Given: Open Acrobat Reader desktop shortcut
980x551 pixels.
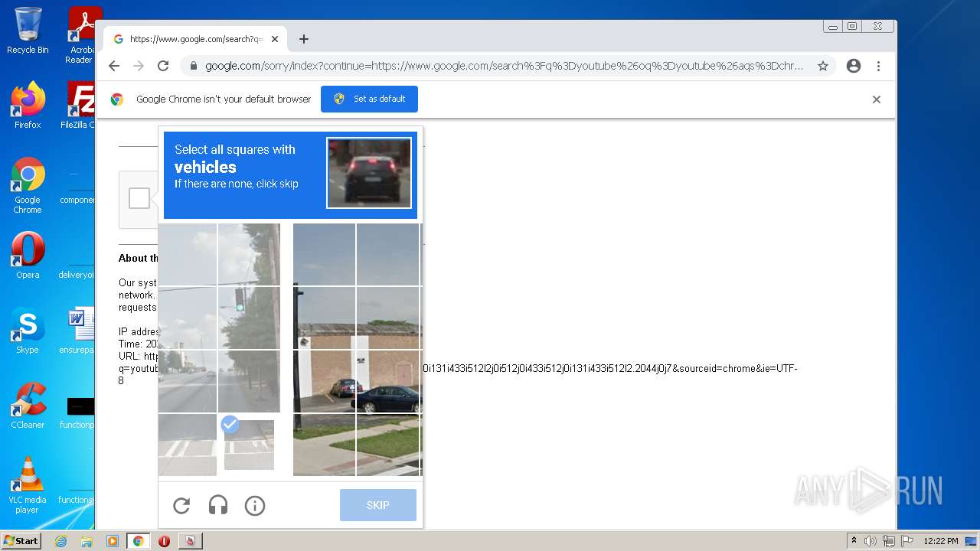Looking at the screenshot, I should [83, 35].
